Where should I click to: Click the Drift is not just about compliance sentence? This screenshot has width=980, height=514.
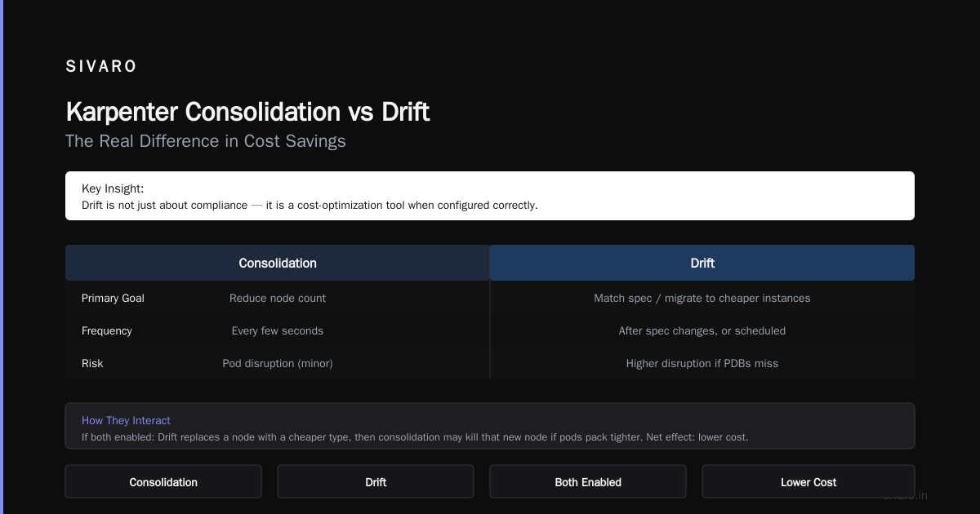310,205
